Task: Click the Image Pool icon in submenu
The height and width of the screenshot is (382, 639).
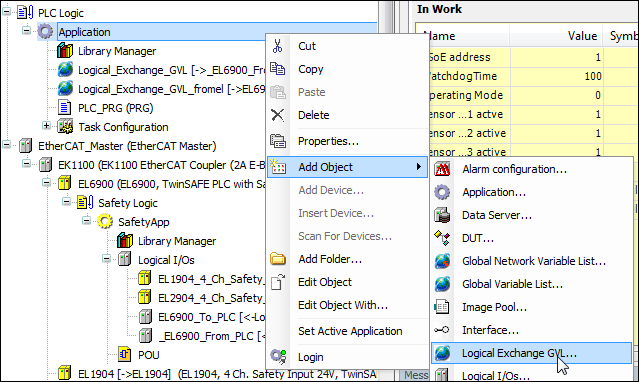Action: 442,307
